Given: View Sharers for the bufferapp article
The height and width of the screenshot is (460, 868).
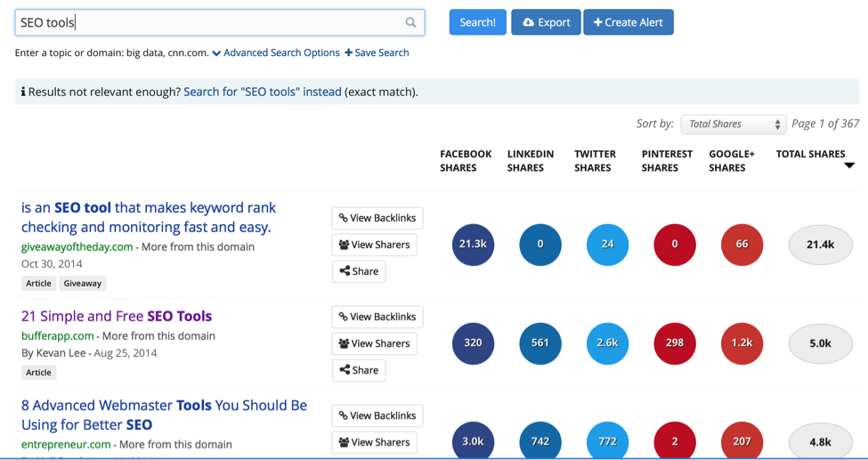Looking at the screenshot, I should point(374,343).
